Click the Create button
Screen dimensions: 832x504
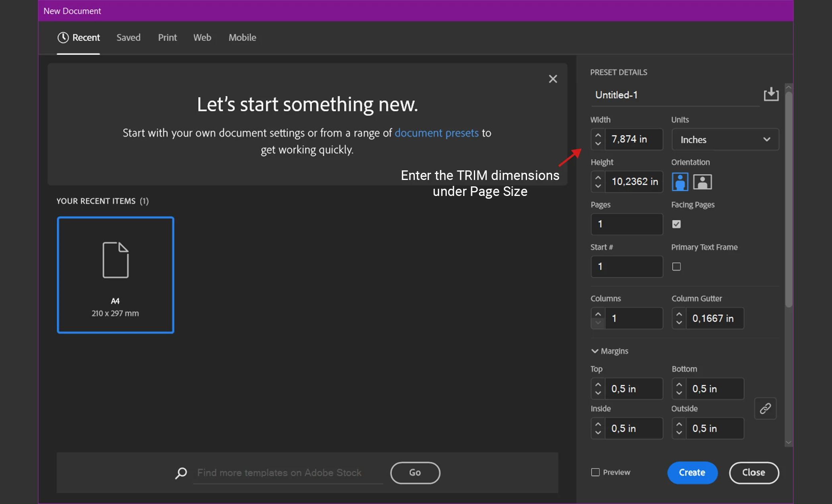[692, 472]
